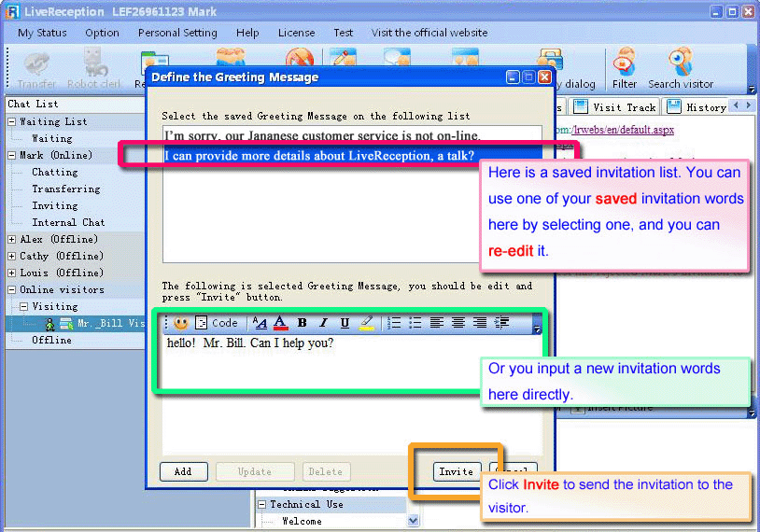
Task: Switch to the Visit Track tab
Action: point(614,107)
